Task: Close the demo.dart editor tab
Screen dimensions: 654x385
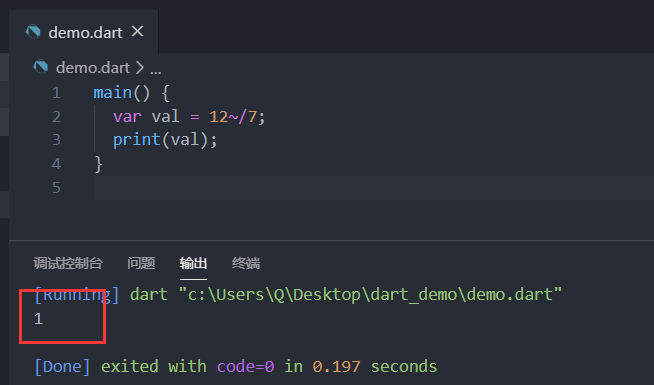Action: click(x=138, y=31)
